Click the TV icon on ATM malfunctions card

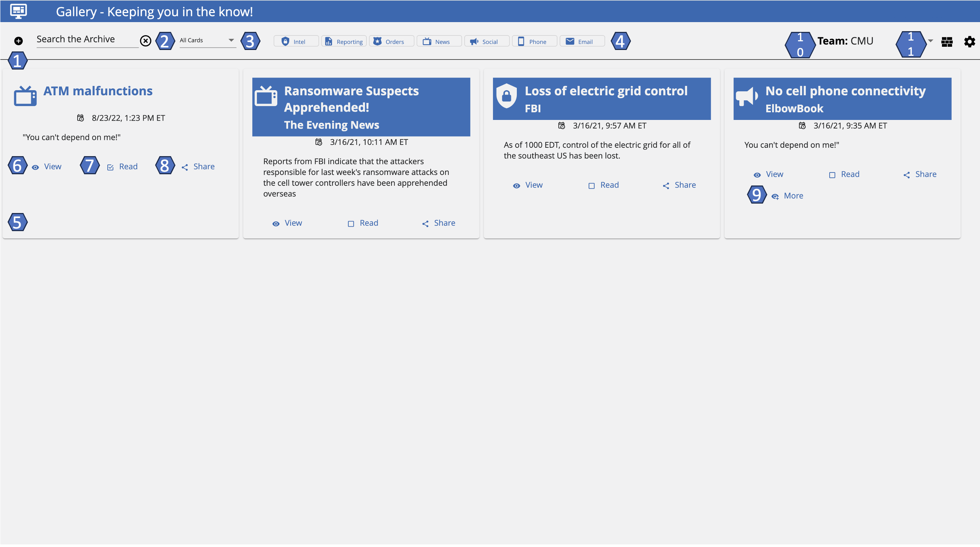coord(25,96)
